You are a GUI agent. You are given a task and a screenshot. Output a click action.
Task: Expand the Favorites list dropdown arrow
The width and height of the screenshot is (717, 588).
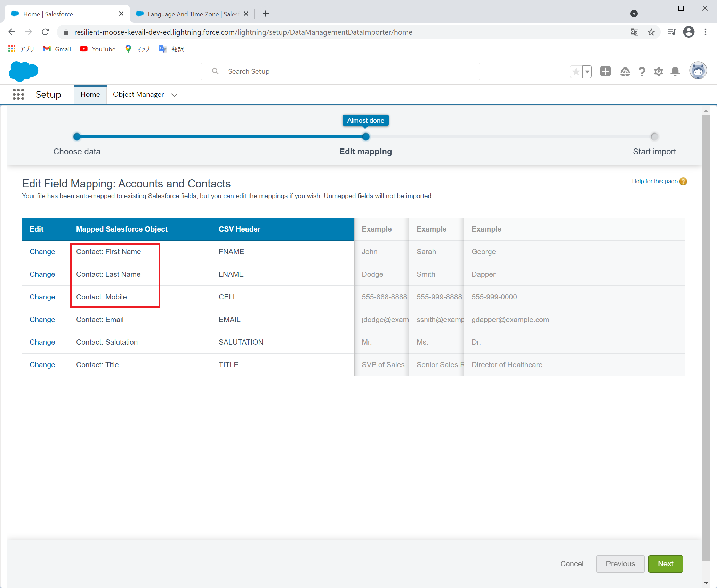click(587, 72)
